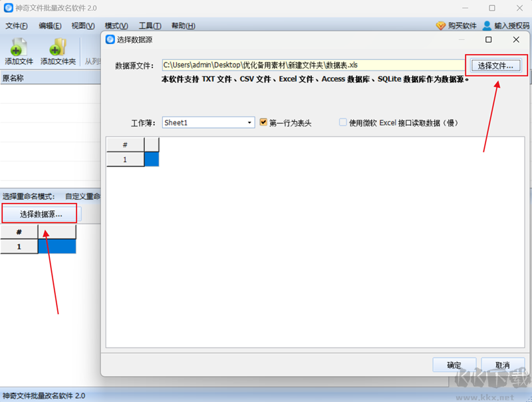Click the 选择数据源 dialog title icon

[x=110, y=39]
